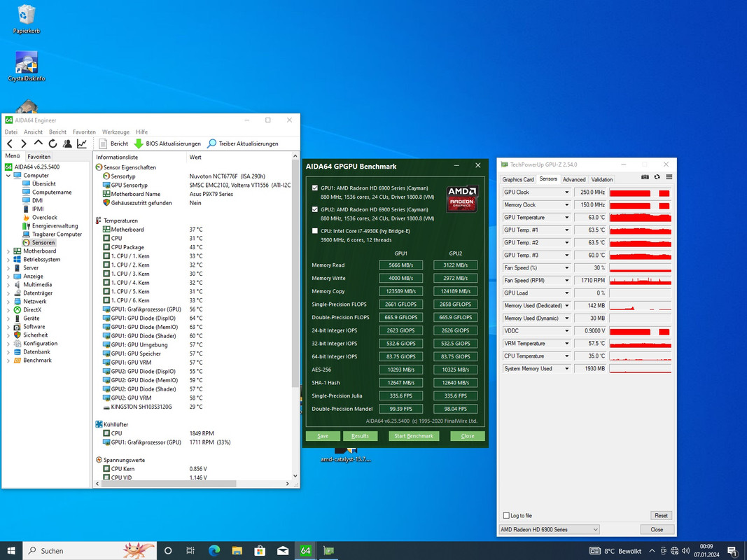This screenshot has height=560, width=747.
Task: Click Reset button in GPU-Z
Action: coord(661,515)
